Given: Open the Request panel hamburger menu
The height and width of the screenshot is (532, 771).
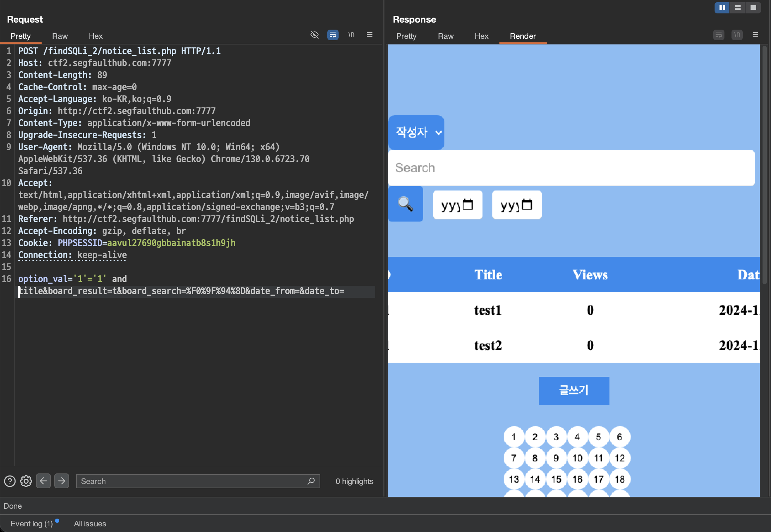Looking at the screenshot, I should click(370, 35).
